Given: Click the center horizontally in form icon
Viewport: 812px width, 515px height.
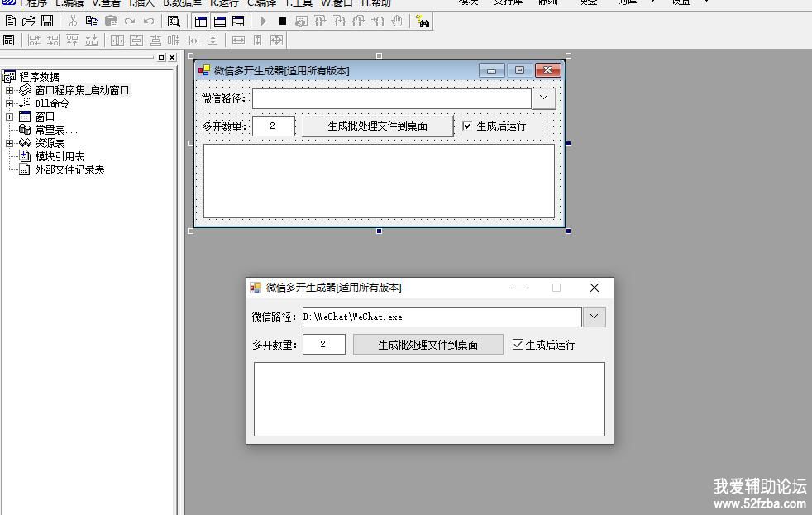Looking at the screenshot, I should [x=117, y=40].
